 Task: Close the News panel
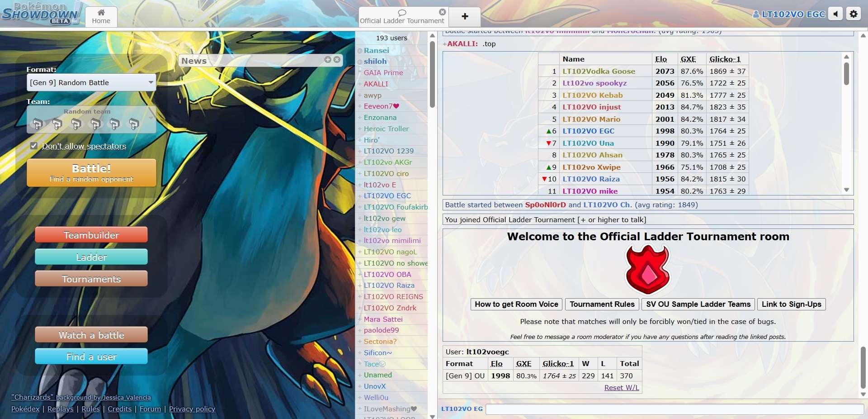point(337,60)
